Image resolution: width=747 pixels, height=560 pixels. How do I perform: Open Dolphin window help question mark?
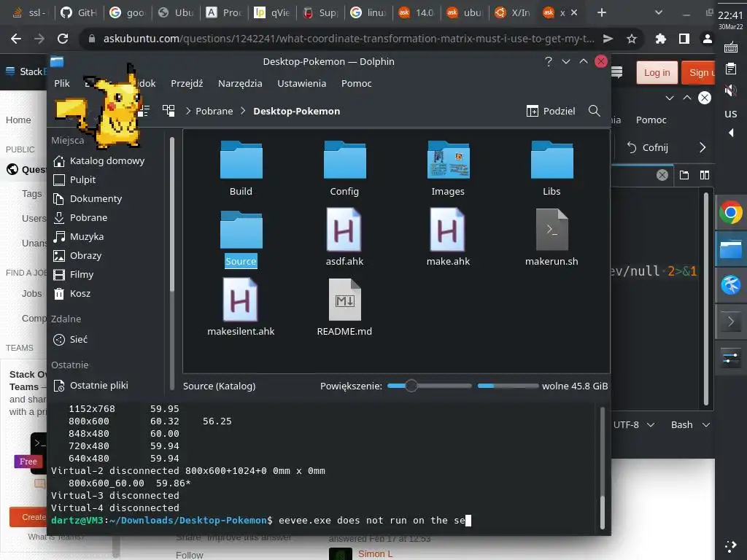549,61
